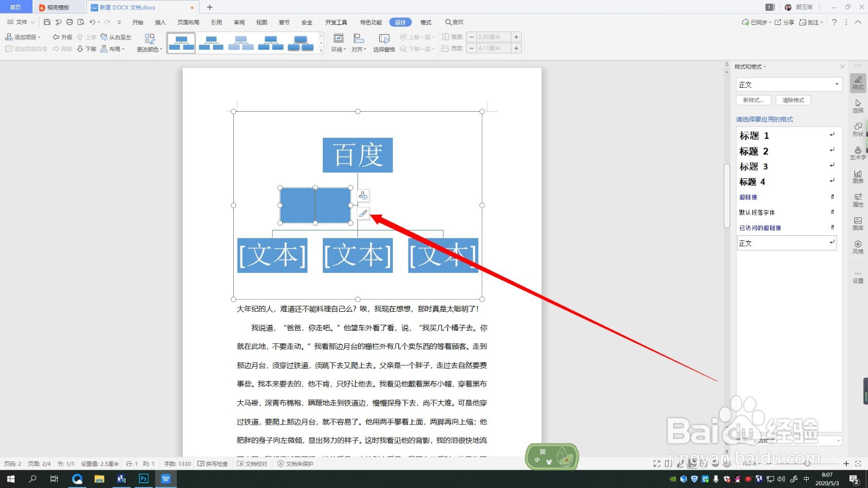
Task: Select the third faded SmartArt style thumbnail
Action: click(x=241, y=43)
